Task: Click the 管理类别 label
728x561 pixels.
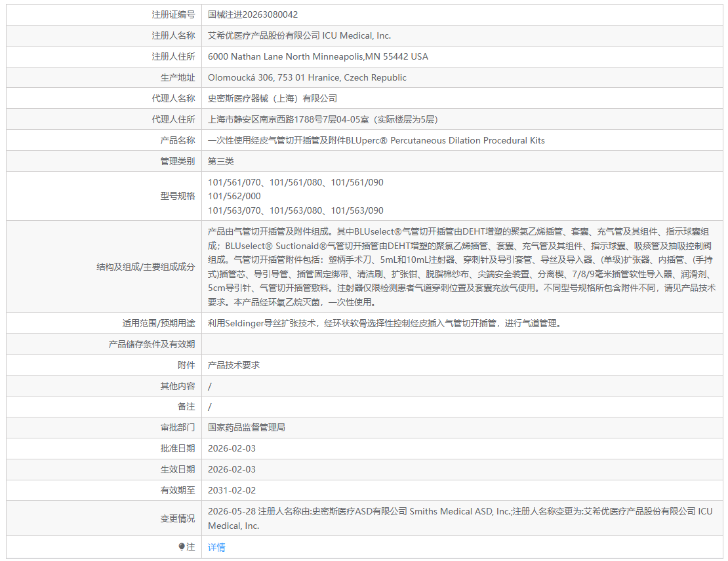Action: tap(178, 161)
